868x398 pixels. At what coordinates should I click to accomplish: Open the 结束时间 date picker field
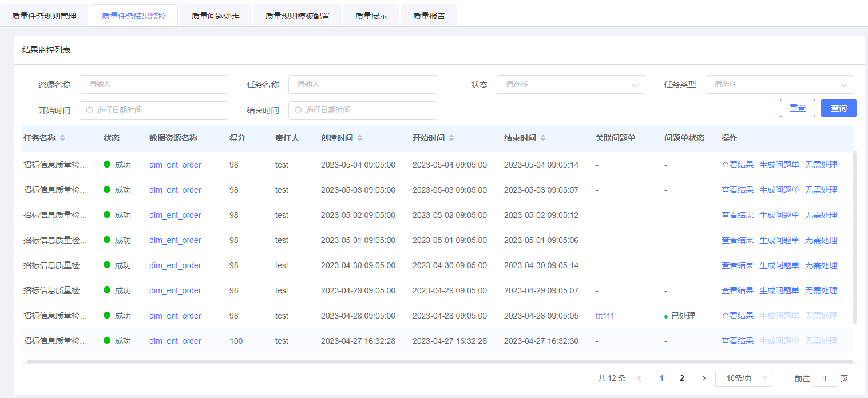pyautogui.click(x=363, y=110)
